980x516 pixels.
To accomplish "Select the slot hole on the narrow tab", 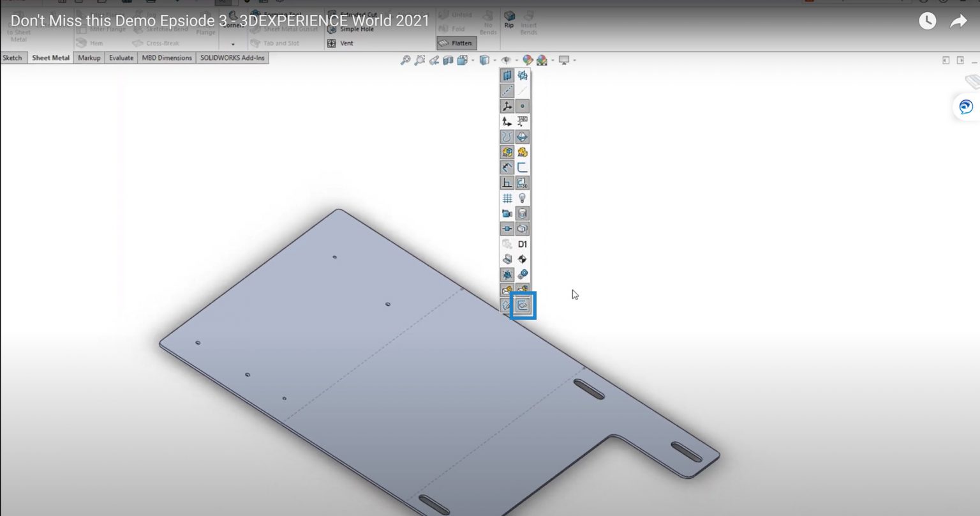I will coord(687,451).
